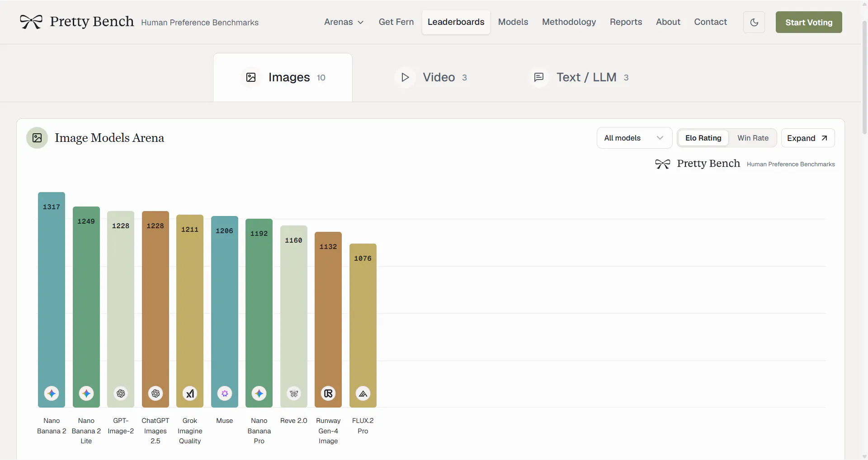This screenshot has height=460, width=868.
Task: Select the Video leaderboard tab
Action: 430,77
